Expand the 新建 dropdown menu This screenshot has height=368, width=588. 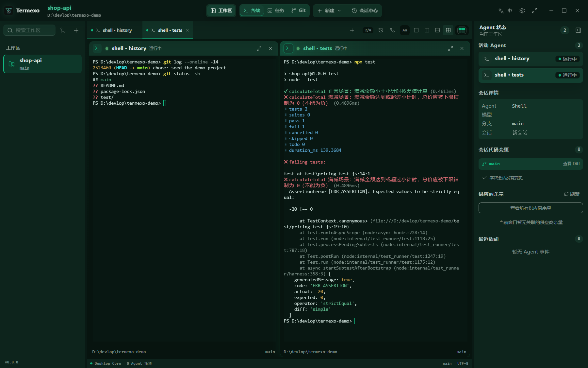(x=329, y=11)
